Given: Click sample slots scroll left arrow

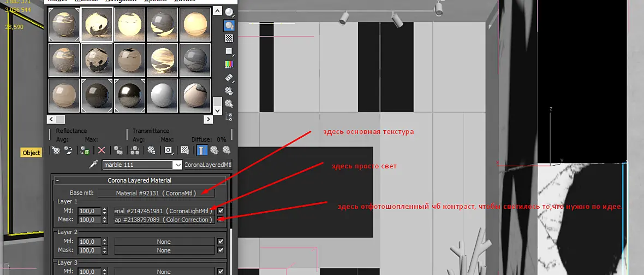Looking at the screenshot, I should pos(51,119).
